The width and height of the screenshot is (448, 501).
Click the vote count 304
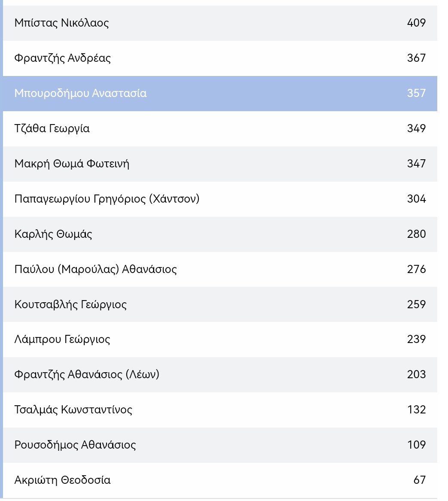pos(416,199)
